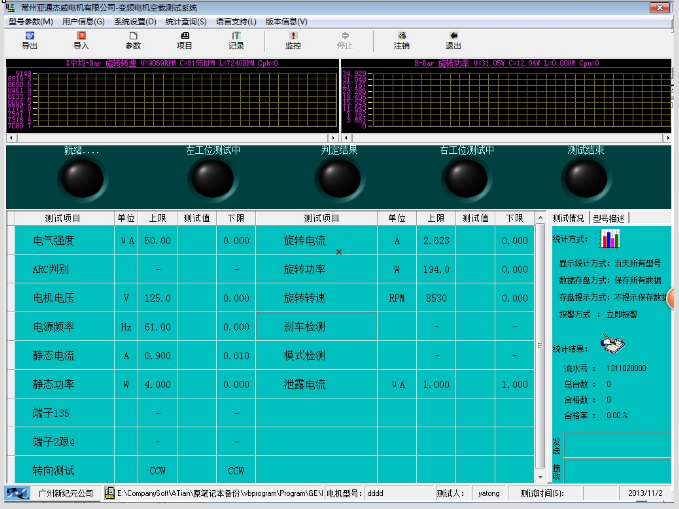Select the 测试情况 tab

point(569,218)
